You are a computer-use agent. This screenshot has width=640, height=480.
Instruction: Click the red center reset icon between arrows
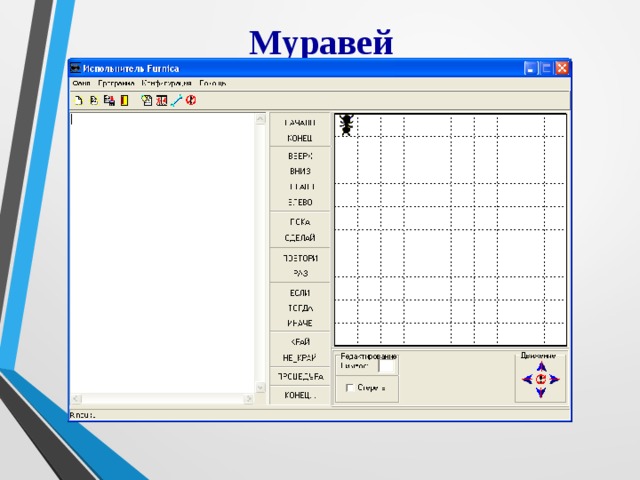click(541, 379)
